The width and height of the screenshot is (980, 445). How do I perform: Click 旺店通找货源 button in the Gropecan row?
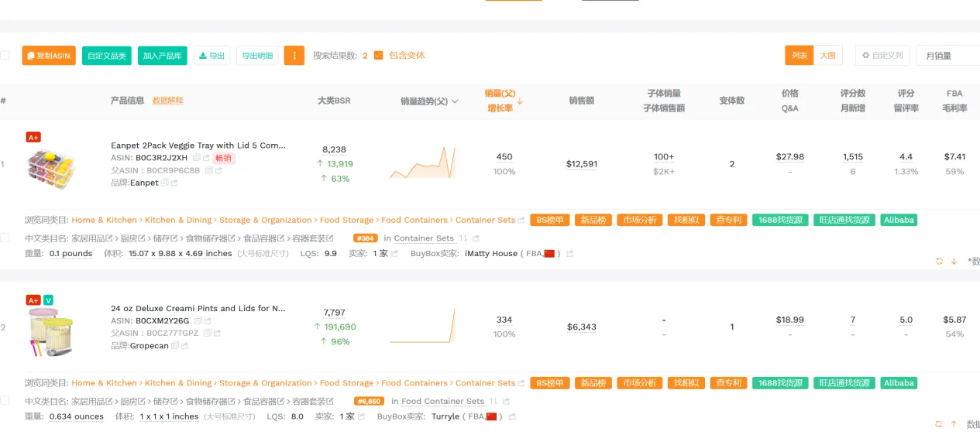tap(845, 383)
